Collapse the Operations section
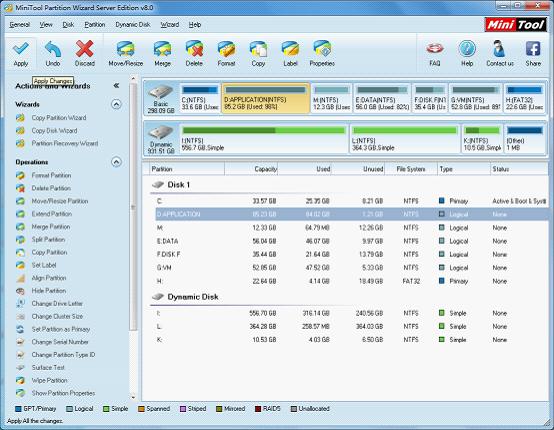This screenshot has height=430, width=554. pyautogui.click(x=116, y=162)
